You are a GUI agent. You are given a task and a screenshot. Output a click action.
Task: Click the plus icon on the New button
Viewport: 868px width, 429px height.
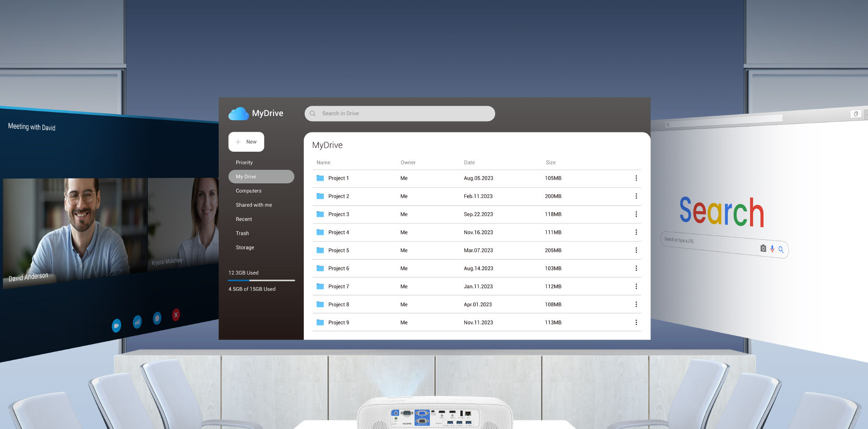(x=239, y=141)
